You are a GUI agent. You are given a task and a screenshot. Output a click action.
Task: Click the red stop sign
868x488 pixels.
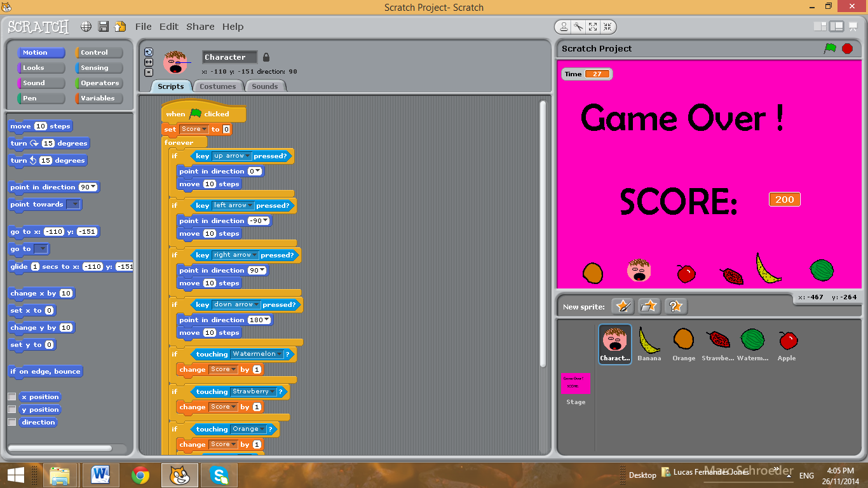click(x=848, y=48)
